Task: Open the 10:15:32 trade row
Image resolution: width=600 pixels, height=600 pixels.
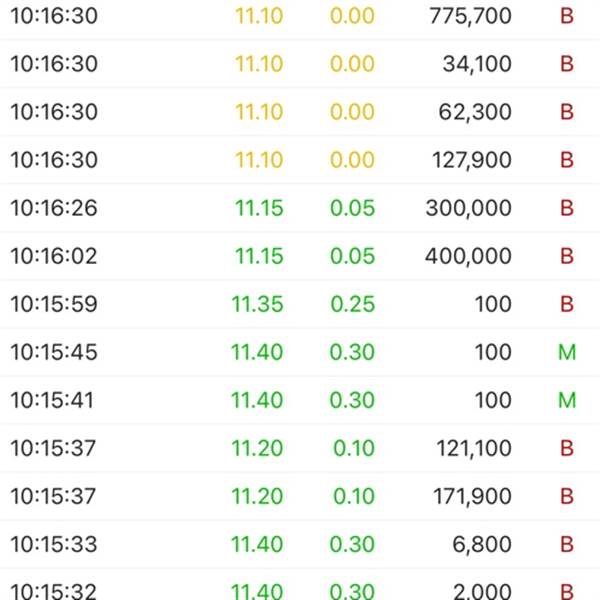Action: click(300, 584)
